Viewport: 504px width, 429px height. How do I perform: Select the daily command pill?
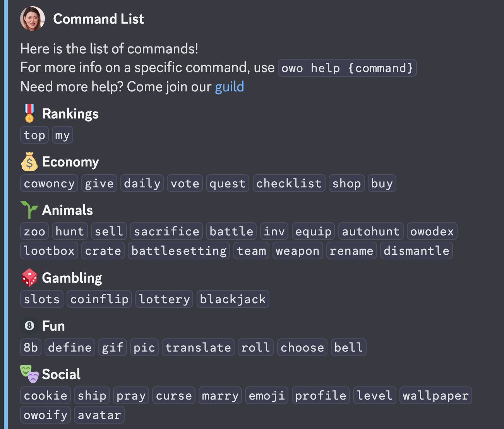(x=142, y=183)
